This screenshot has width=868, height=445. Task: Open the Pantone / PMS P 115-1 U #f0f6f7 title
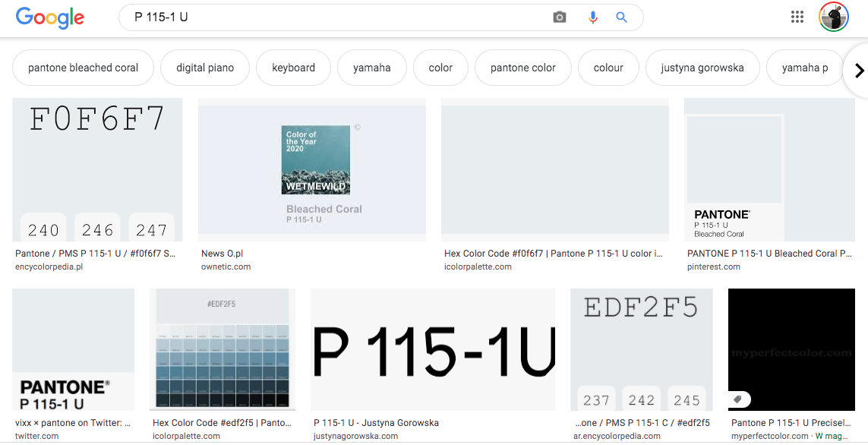[95, 254]
